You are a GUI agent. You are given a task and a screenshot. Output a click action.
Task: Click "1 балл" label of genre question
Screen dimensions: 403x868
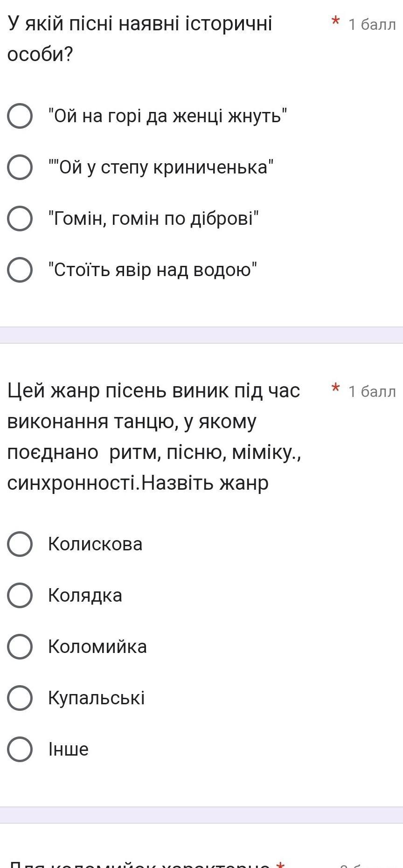372,391
